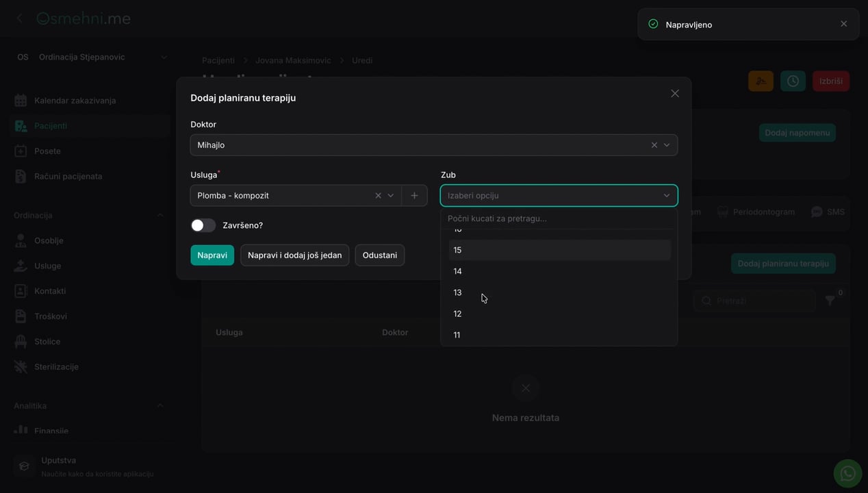Click the Napravi button
The height and width of the screenshot is (493, 868).
[212, 255]
